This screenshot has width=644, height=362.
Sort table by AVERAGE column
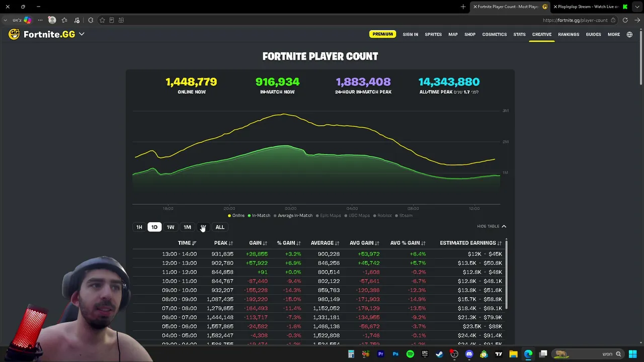coord(325,243)
